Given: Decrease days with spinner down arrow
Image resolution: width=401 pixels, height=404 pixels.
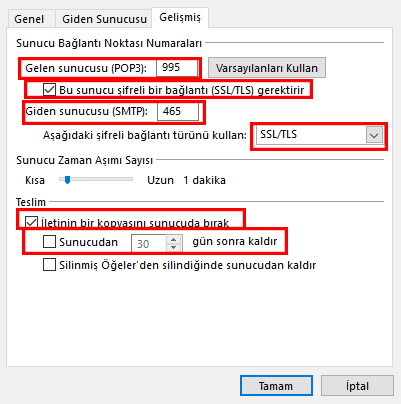Looking at the screenshot, I should click(x=174, y=248).
